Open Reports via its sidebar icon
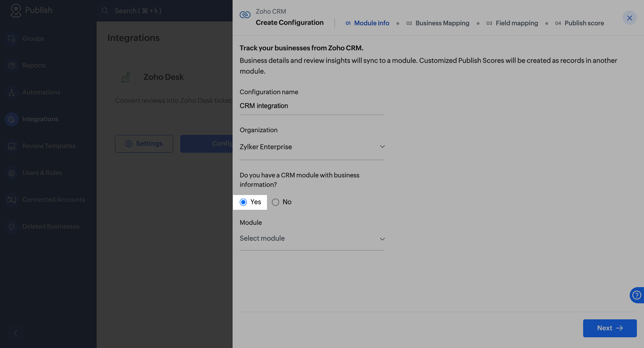This screenshot has width=644, height=348. (x=12, y=65)
